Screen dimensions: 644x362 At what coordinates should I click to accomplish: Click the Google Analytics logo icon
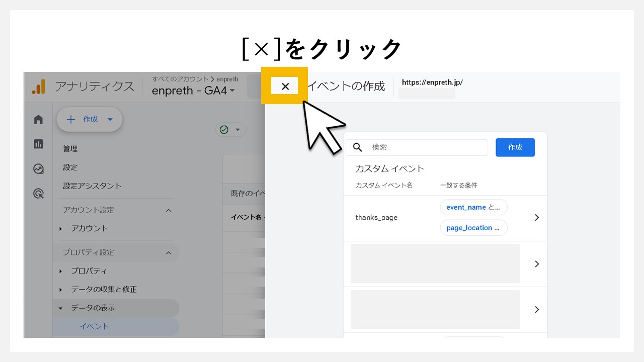tap(38, 86)
